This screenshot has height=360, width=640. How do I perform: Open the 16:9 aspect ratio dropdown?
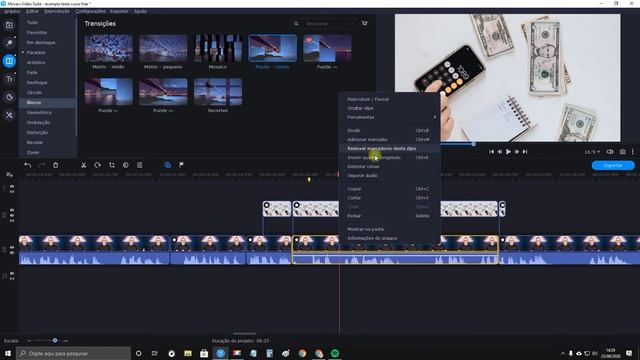pyautogui.click(x=592, y=152)
